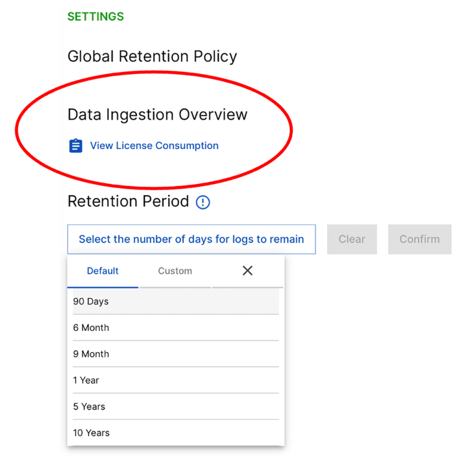Click the X to close the dropdown
Image resolution: width=476 pixels, height=469 pixels.
point(247,270)
